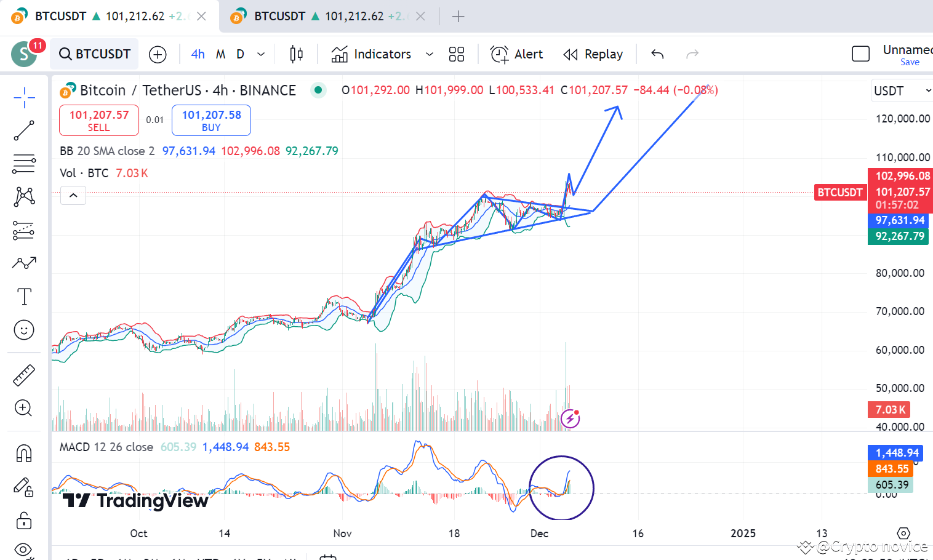Open the lightning events marker on chart
Viewport: 933px width, 560px height.
571,418
